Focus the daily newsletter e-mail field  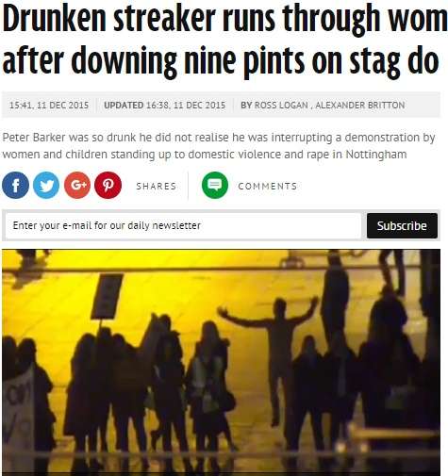[183, 225]
